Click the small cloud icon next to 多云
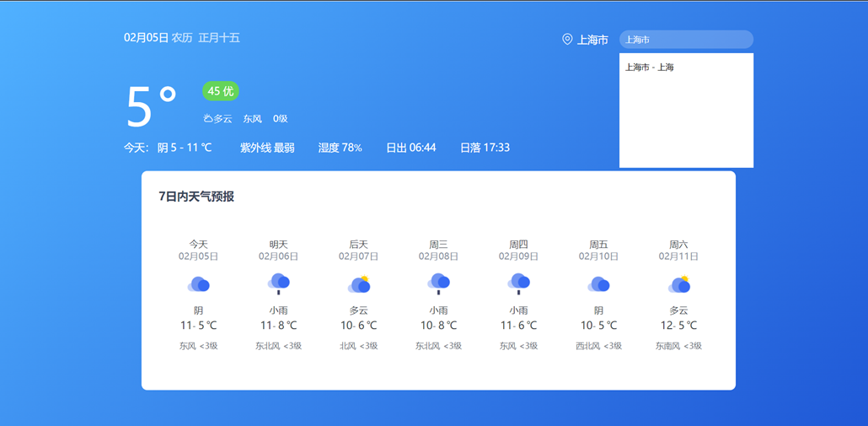Image resolution: width=868 pixels, height=426 pixels. tap(207, 119)
